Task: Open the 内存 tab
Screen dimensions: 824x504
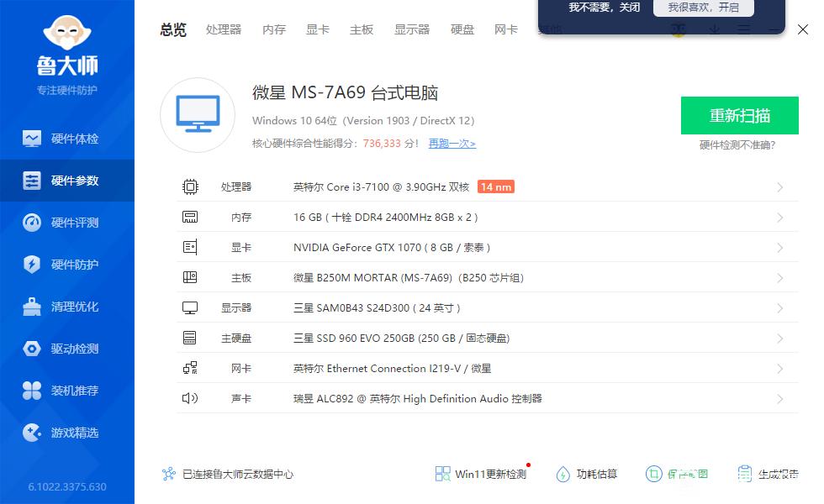Action: click(274, 29)
